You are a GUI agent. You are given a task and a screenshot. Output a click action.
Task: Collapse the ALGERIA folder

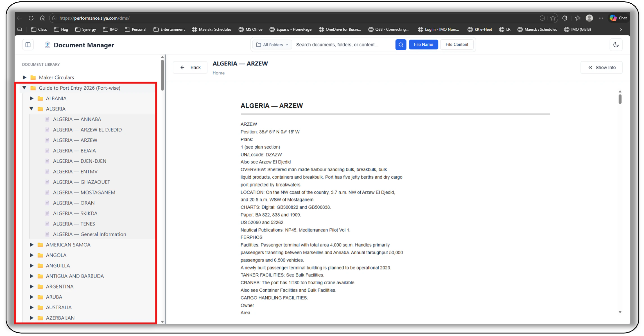(31, 109)
